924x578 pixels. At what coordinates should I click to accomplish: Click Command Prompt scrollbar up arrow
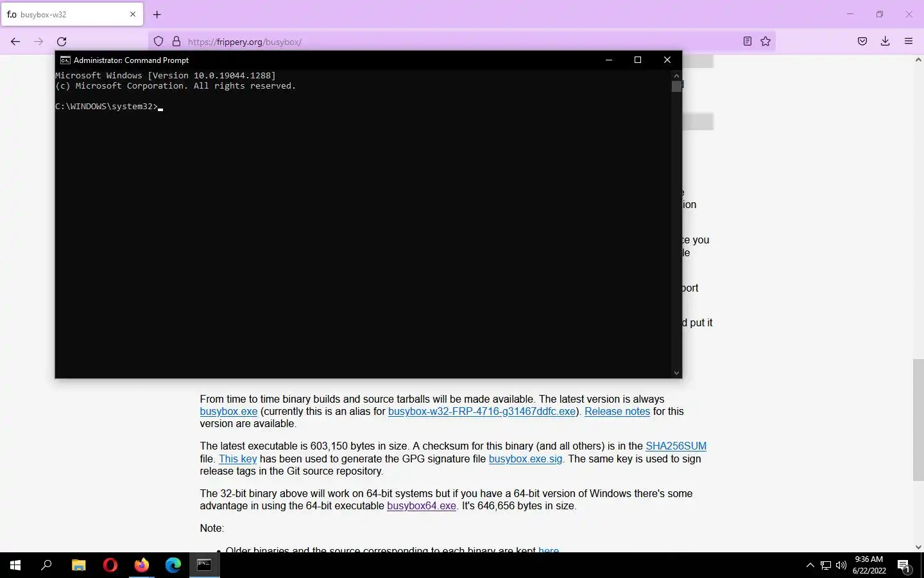pos(676,75)
